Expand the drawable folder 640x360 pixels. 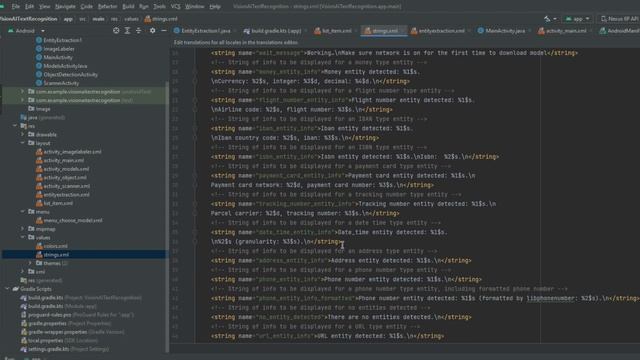tap(23, 134)
